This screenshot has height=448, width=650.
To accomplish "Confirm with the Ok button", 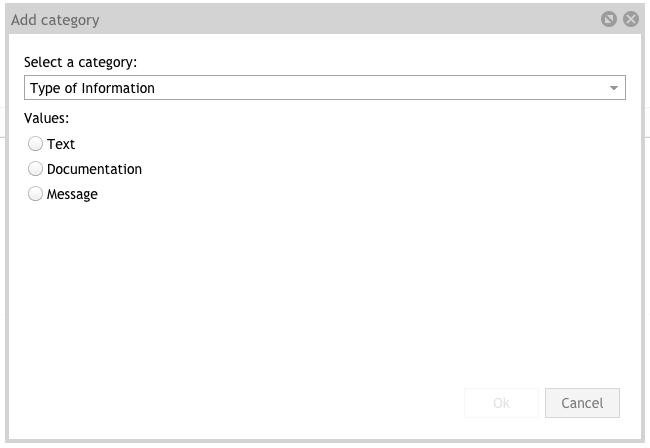I will pyautogui.click(x=501, y=403).
